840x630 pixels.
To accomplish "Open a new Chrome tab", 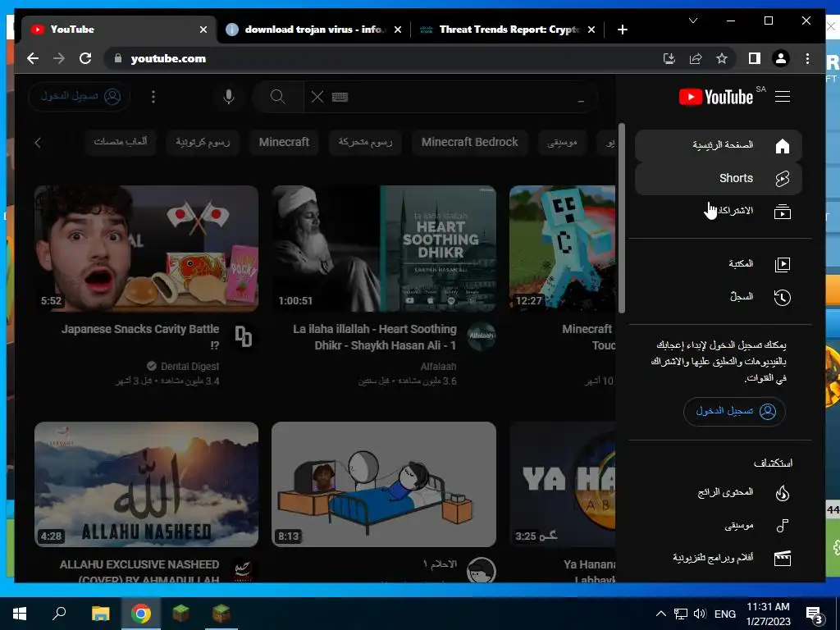I will click(x=622, y=30).
